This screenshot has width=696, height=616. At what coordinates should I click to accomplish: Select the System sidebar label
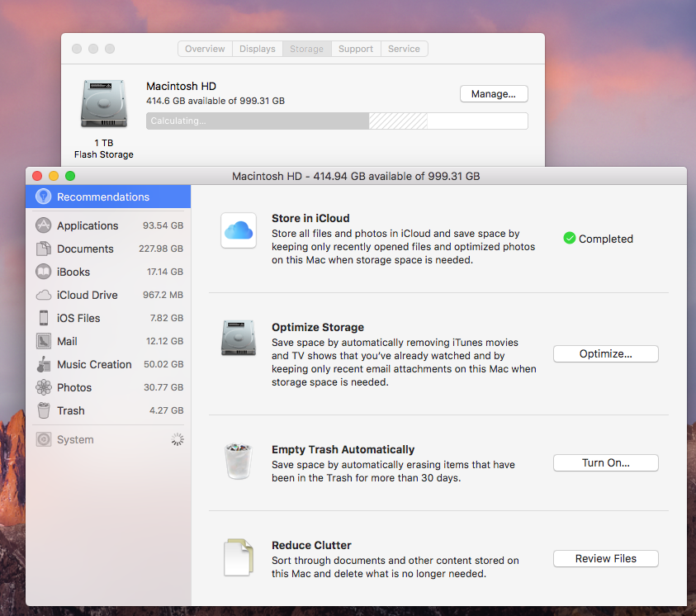click(x=75, y=439)
